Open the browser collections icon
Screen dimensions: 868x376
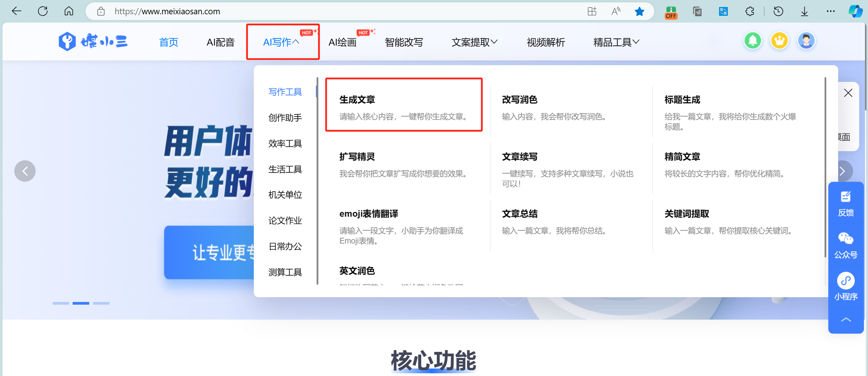pos(697,12)
